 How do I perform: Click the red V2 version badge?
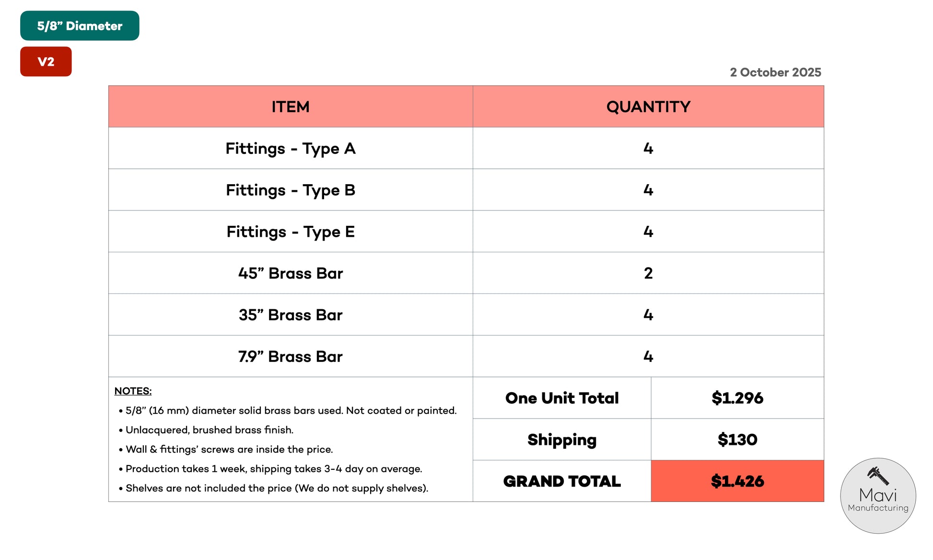(x=46, y=62)
